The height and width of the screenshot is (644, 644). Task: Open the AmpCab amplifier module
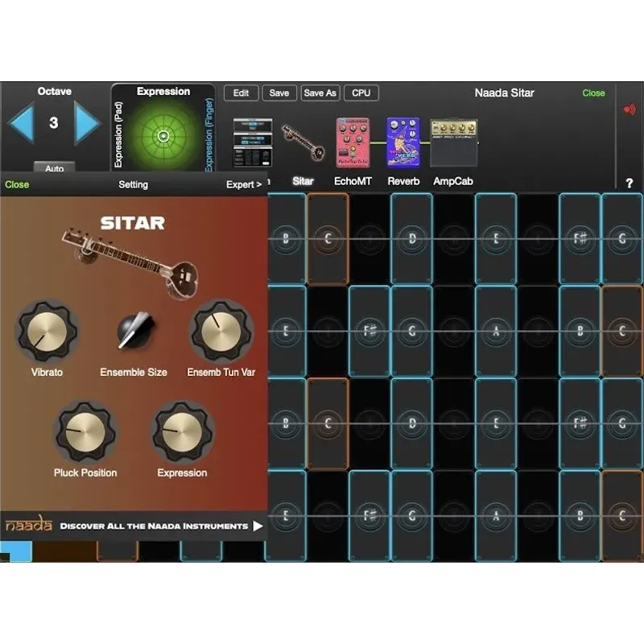[453, 142]
